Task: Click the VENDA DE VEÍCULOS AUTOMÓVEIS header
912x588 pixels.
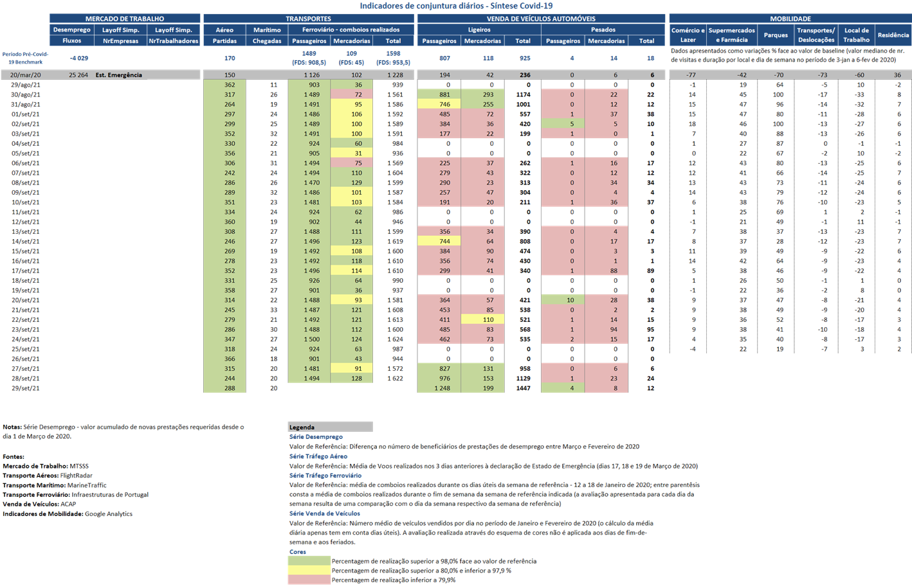Action: [x=541, y=19]
